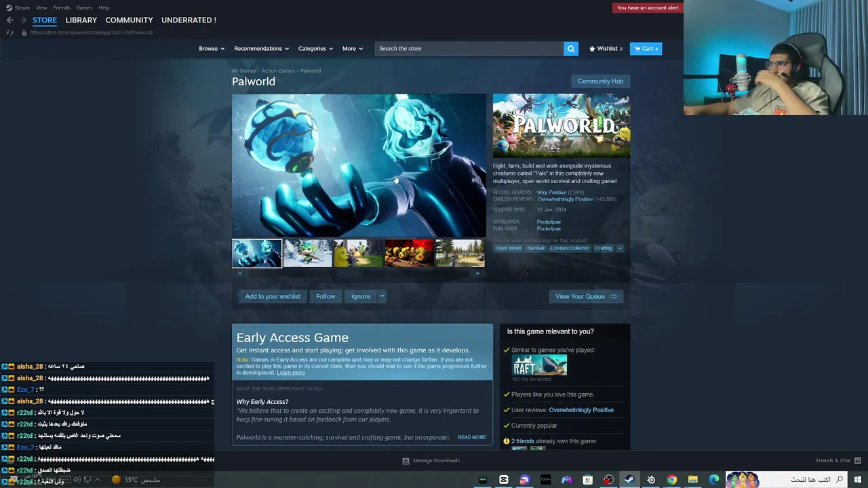This screenshot has height=488, width=868.
Task: Open the Ignore dropdown arrow
Action: (x=382, y=296)
